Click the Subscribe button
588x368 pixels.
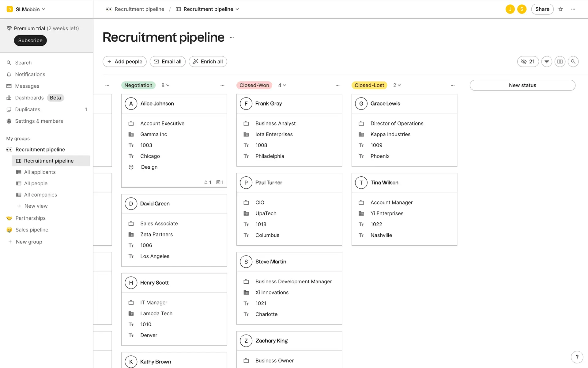pos(30,40)
